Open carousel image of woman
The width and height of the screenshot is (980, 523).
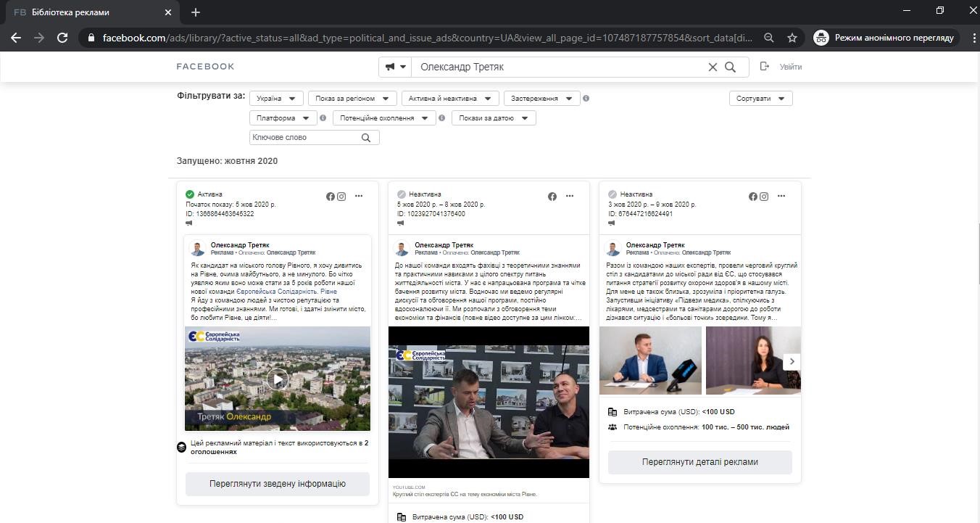point(753,360)
